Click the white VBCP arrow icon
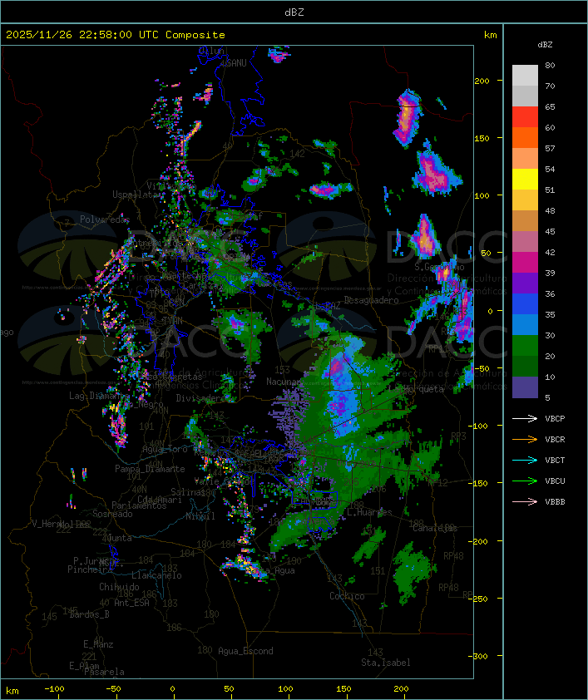 click(525, 418)
